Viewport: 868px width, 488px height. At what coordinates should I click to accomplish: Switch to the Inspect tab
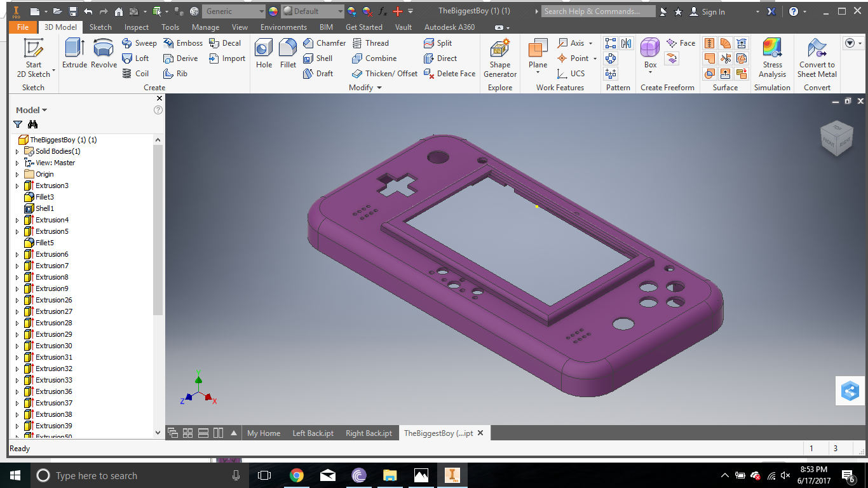tap(137, 27)
